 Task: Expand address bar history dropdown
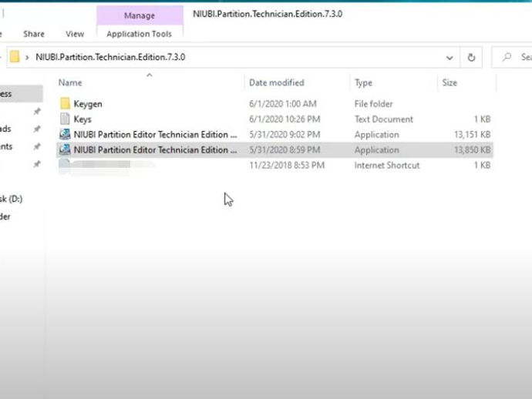pyautogui.click(x=450, y=58)
